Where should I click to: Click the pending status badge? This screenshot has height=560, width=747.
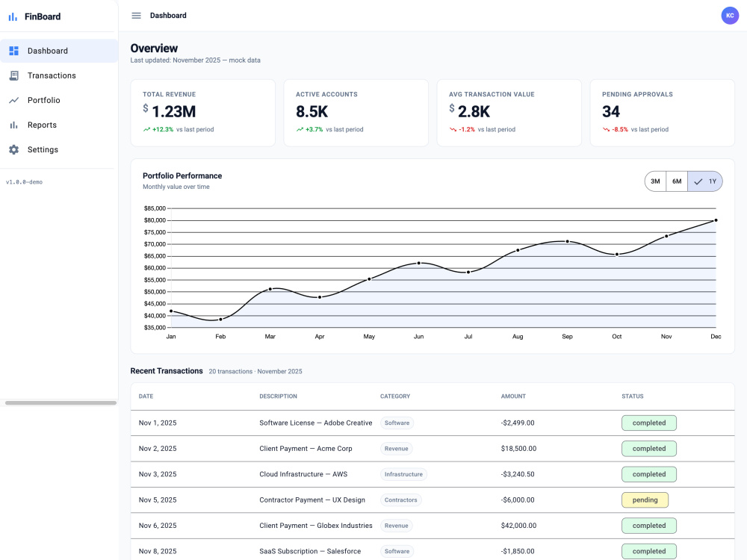[645, 500]
